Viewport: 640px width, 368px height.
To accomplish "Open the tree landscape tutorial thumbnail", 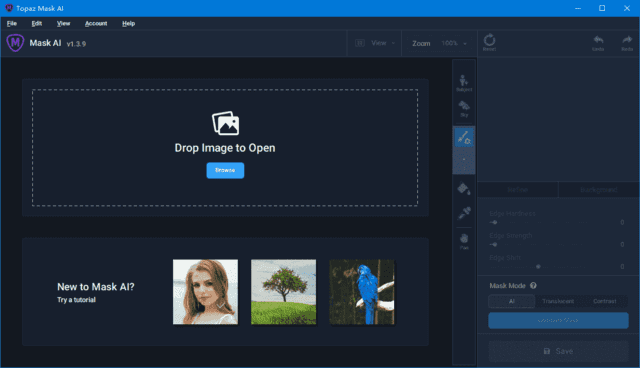I will [284, 292].
